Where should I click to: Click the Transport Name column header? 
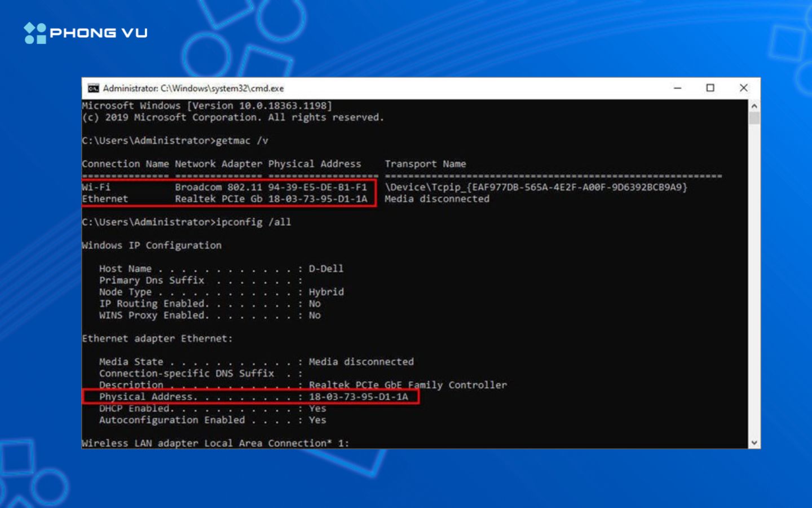coord(425,164)
